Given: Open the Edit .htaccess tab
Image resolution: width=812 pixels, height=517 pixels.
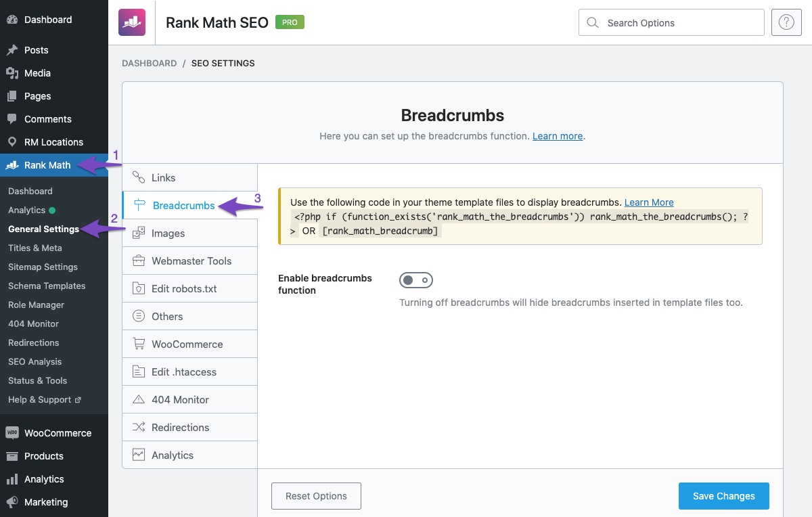Looking at the screenshot, I should tap(184, 372).
